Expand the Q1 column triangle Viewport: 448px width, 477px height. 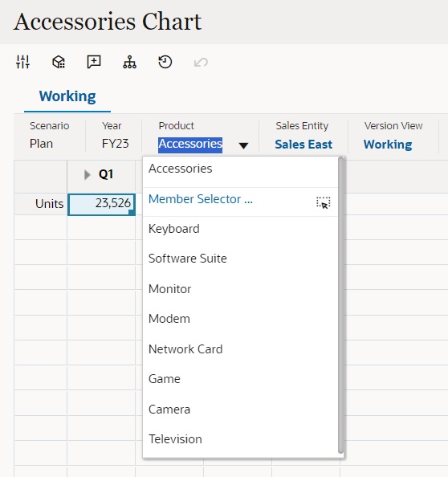(x=88, y=174)
